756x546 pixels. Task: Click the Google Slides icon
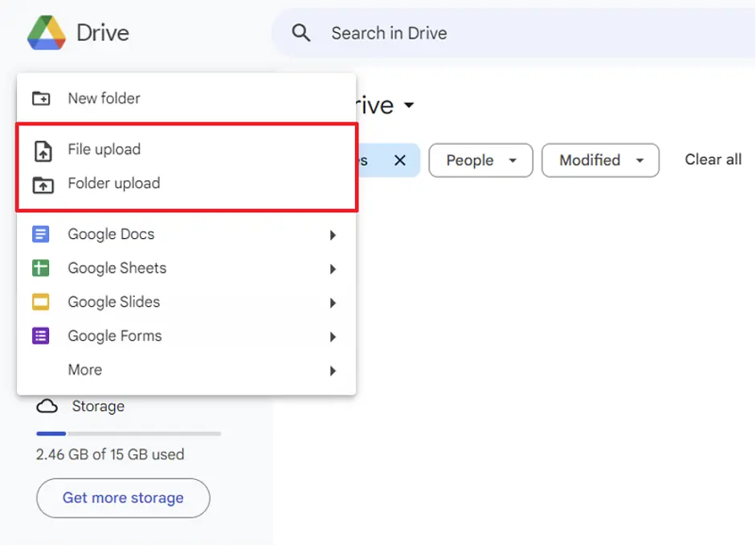coord(40,302)
